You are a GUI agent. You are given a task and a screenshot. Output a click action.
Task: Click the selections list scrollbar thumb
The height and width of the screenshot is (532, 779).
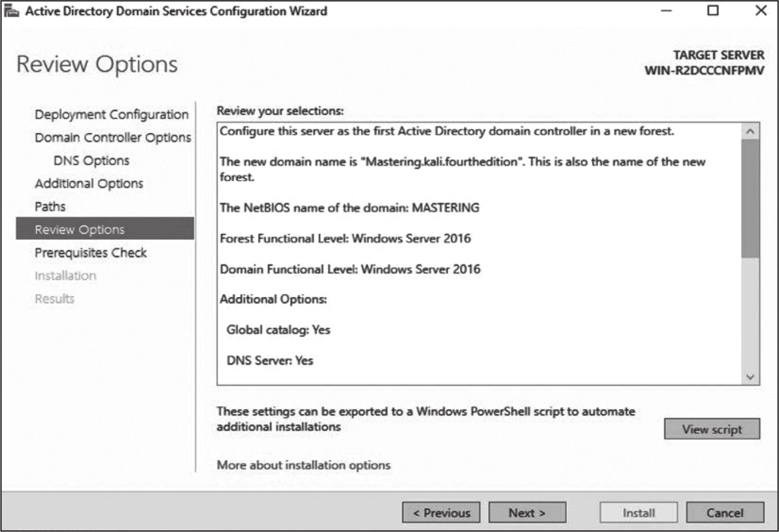pyautogui.click(x=750, y=198)
